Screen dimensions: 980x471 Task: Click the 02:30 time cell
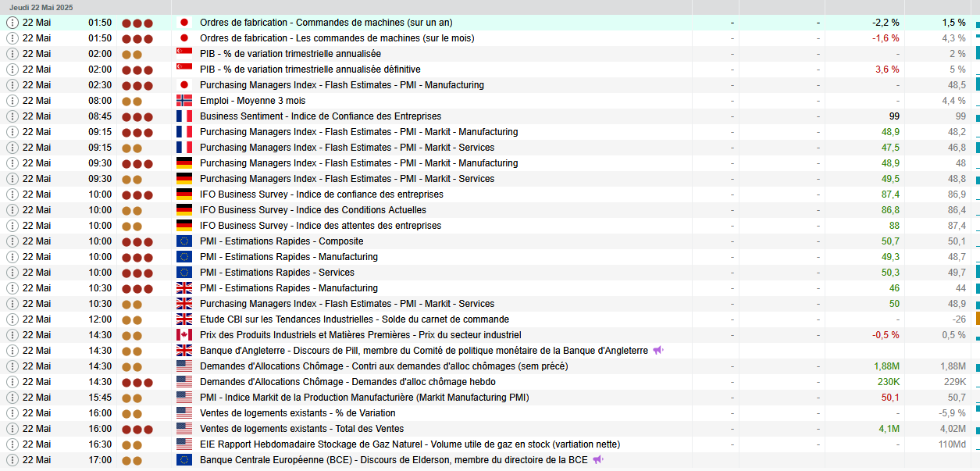click(100, 85)
